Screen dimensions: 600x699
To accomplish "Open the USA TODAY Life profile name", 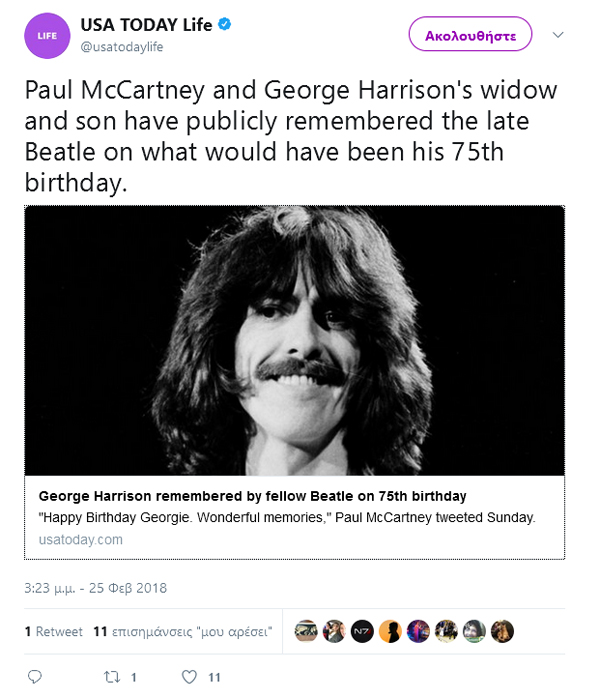I will (146, 26).
